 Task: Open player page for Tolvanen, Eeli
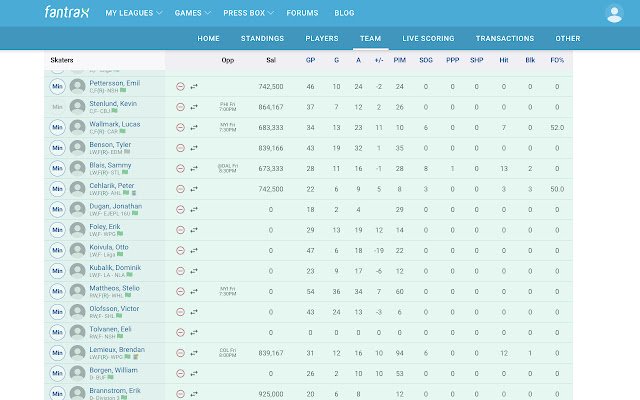(x=110, y=329)
